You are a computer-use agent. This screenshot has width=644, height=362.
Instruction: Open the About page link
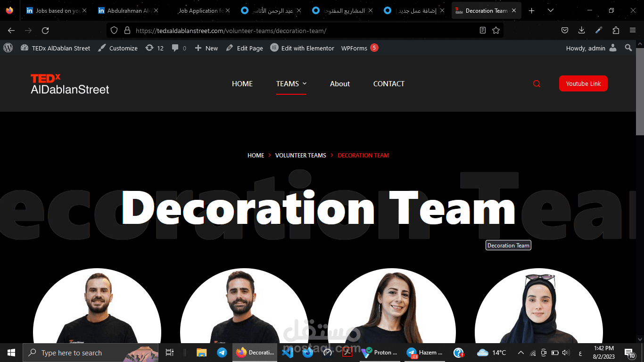340,83
